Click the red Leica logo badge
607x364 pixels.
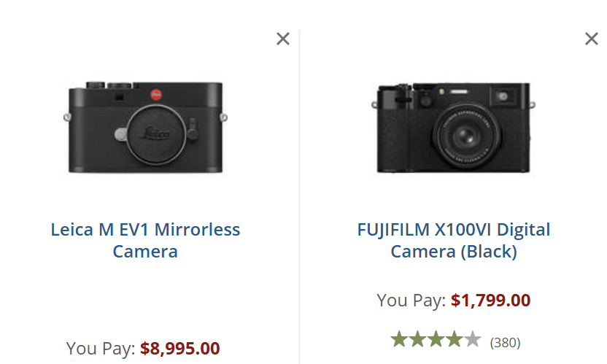[155, 93]
